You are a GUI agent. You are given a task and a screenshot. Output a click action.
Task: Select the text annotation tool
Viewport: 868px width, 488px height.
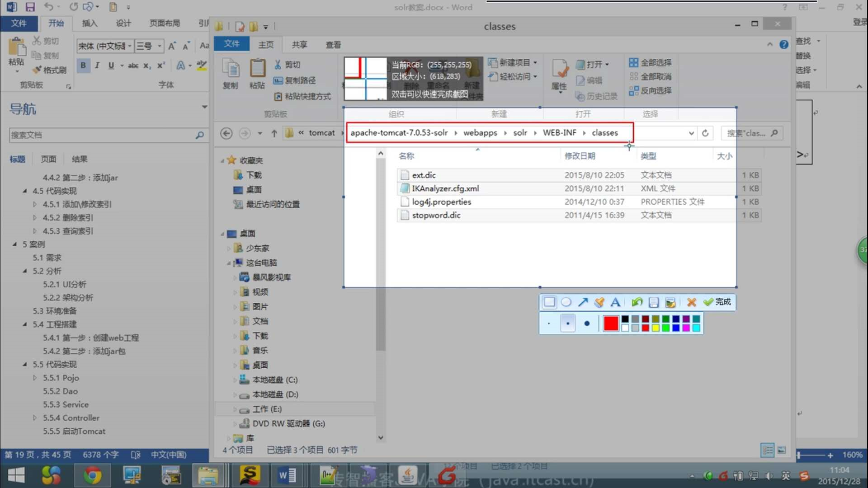click(615, 302)
